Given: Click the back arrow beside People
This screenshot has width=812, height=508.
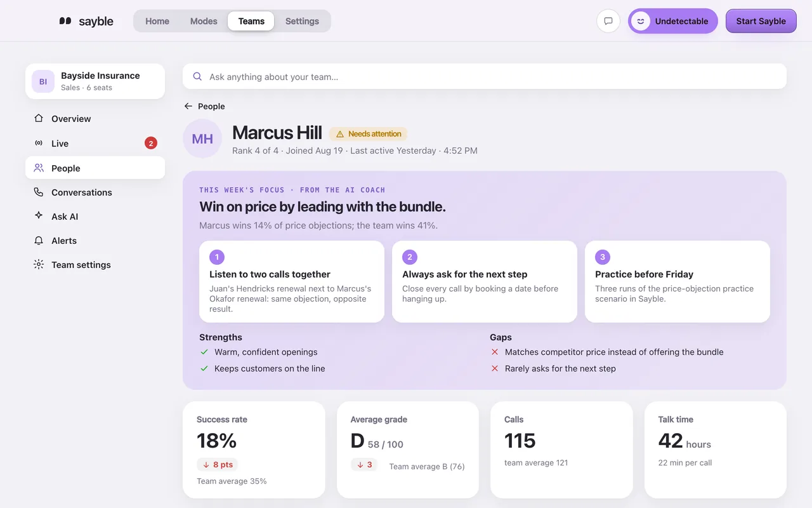Looking at the screenshot, I should 188,106.
